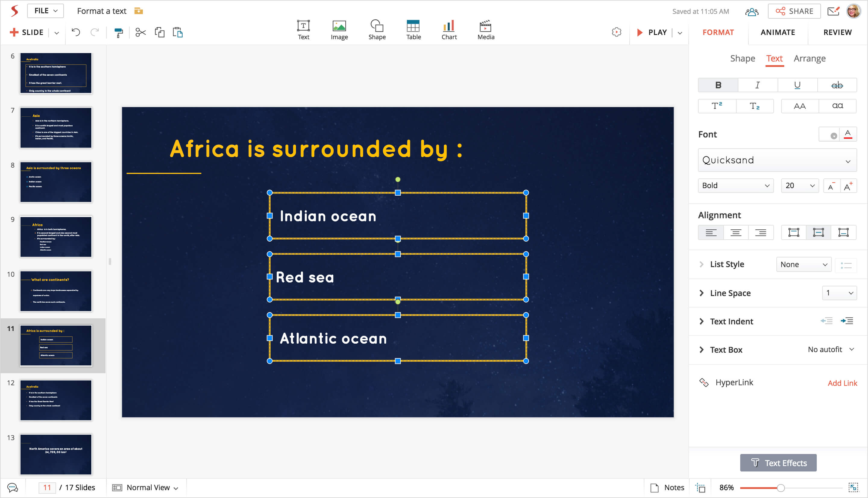
Task: Insert a Chart from toolbar
Action: [x=448, y=30]
